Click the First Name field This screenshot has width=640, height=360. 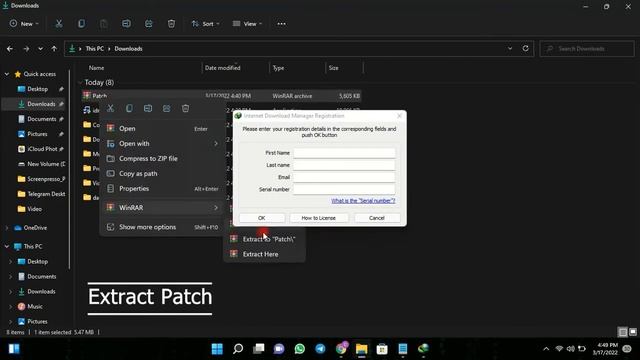[344, 153]
